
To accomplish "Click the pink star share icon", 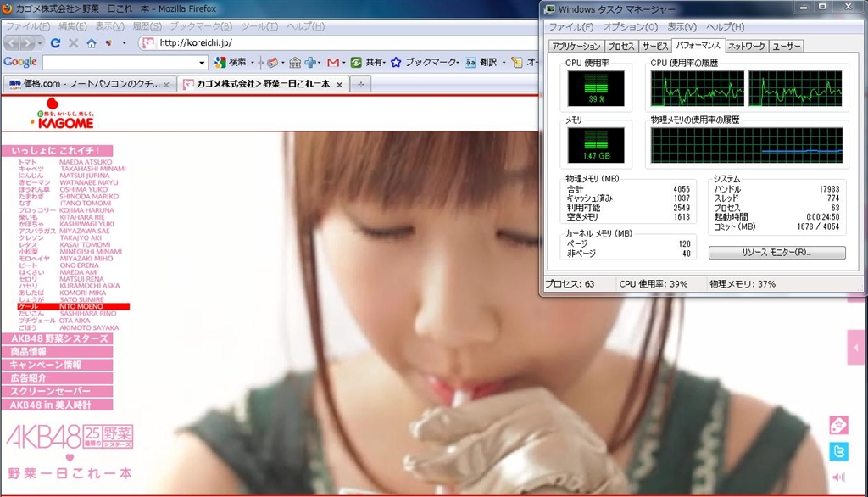I will click(838, 425).
